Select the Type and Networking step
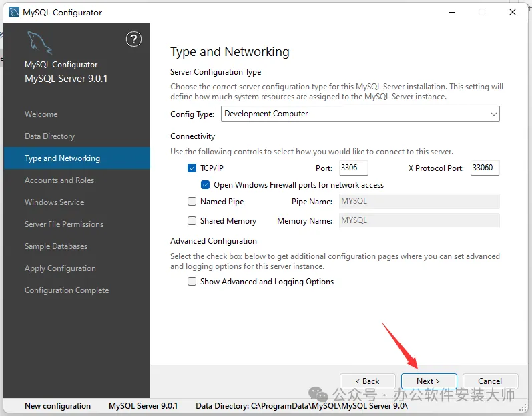Screen dimensions: 532x416 [x=77, y=158]
